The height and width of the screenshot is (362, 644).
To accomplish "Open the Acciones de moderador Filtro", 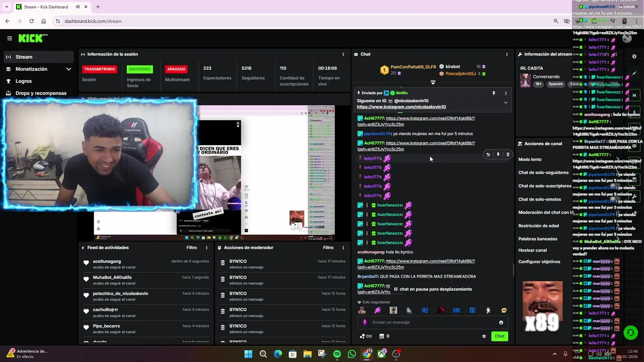I will 328,248.
